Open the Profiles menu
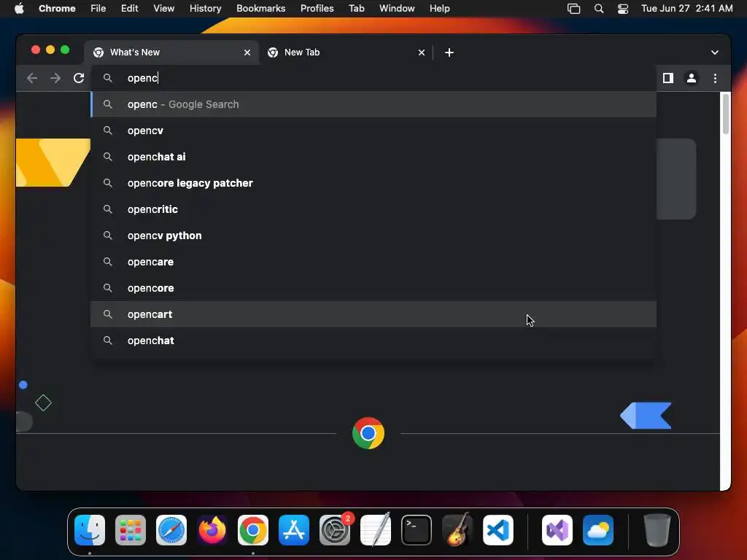This screenshot has width=747, height=560. click(x=317, y=8)
